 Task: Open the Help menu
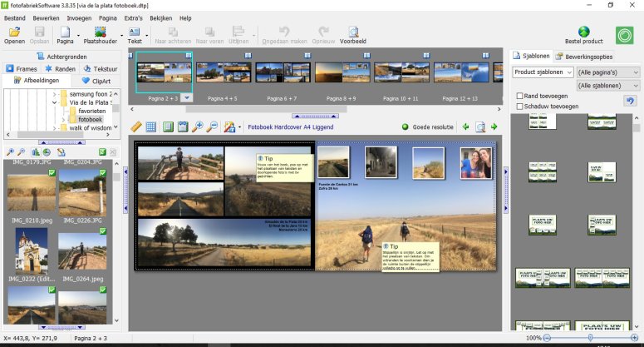(185, 18)
